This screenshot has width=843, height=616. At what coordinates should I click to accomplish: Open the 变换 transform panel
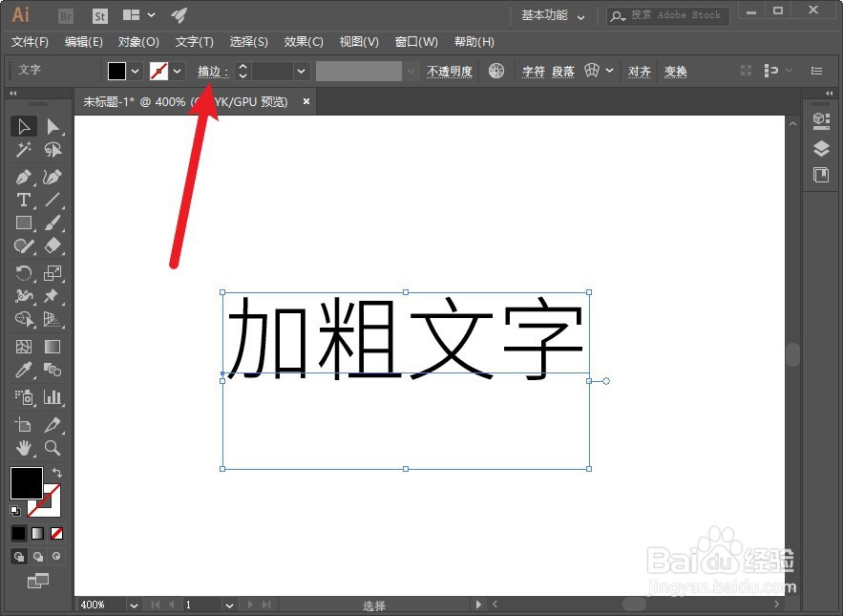(x=675, y=71)
